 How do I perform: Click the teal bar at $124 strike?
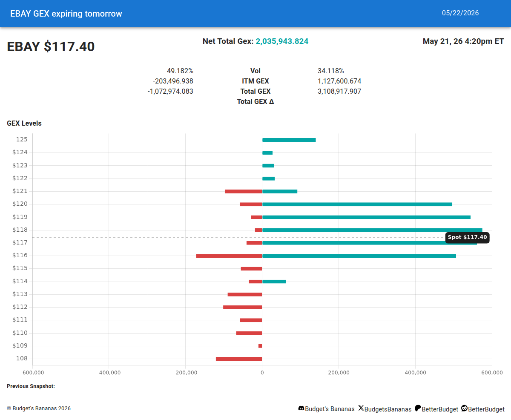click(267, 153)
